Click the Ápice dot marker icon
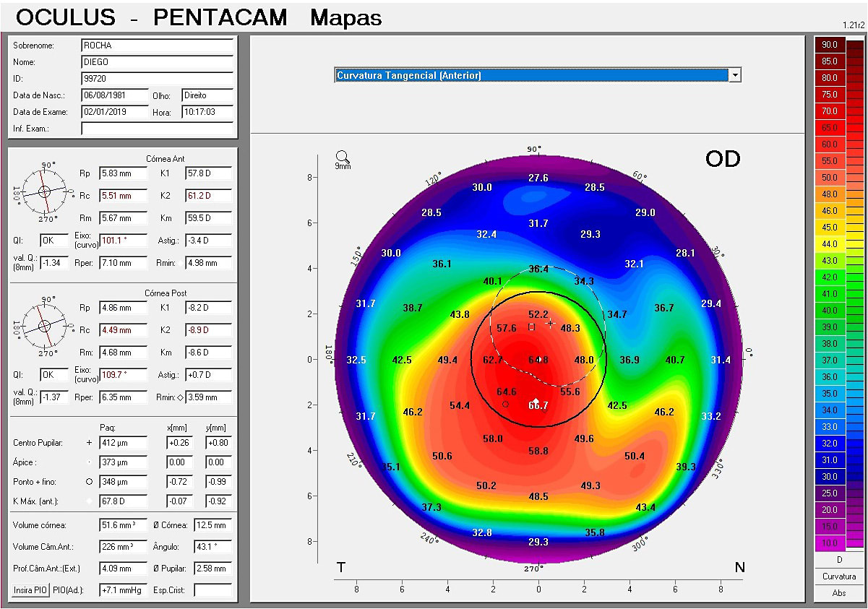This screenshot has height=609, width=868. (x=89, y=462)
